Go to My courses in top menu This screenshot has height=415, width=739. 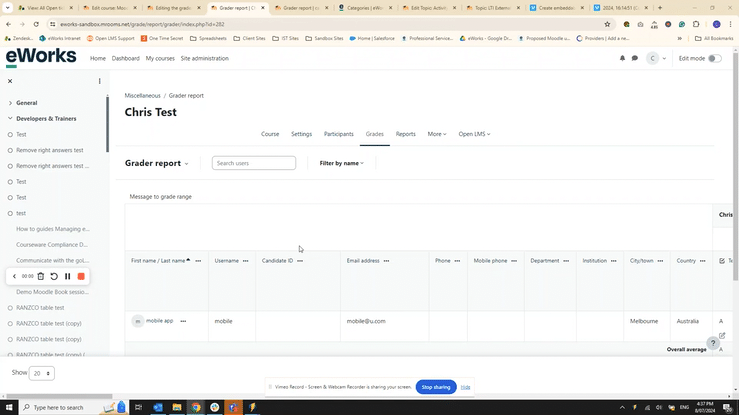(160, 58)
